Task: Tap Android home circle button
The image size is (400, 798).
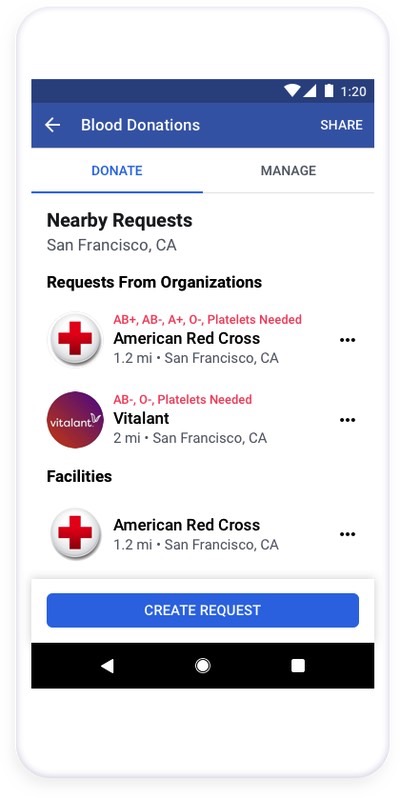Action: pyautogui.click(x=203, y=666)
